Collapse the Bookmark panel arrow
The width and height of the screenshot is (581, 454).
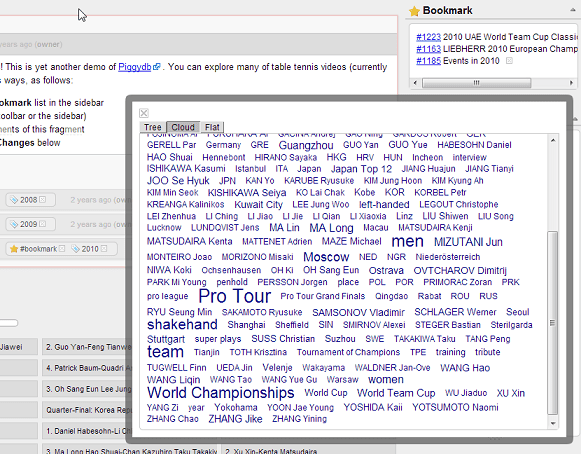pyautogui.click(x=572, y=11)
